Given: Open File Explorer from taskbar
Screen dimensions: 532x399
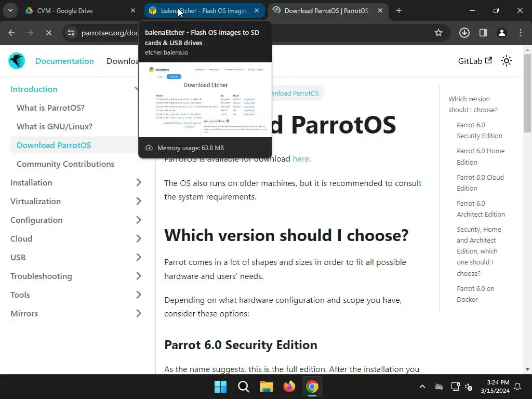Looking at the screenshot, I should (267, 387).
